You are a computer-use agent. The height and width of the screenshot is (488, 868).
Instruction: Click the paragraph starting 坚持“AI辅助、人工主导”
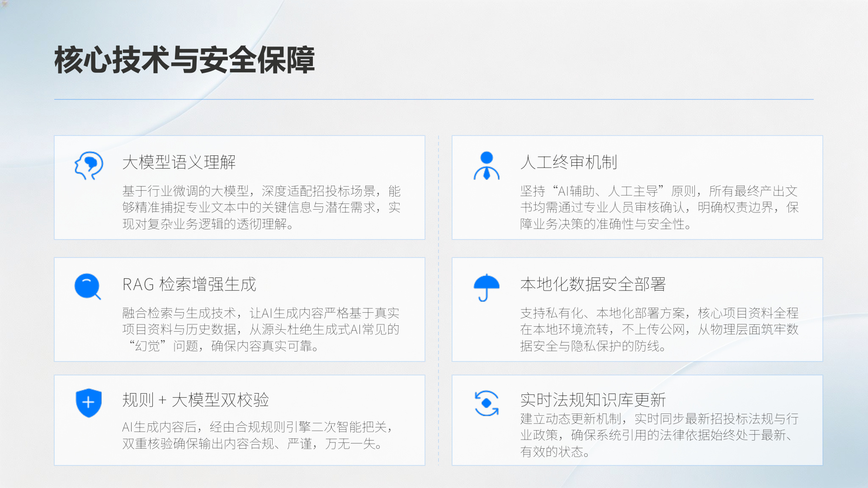pos(659,207)
